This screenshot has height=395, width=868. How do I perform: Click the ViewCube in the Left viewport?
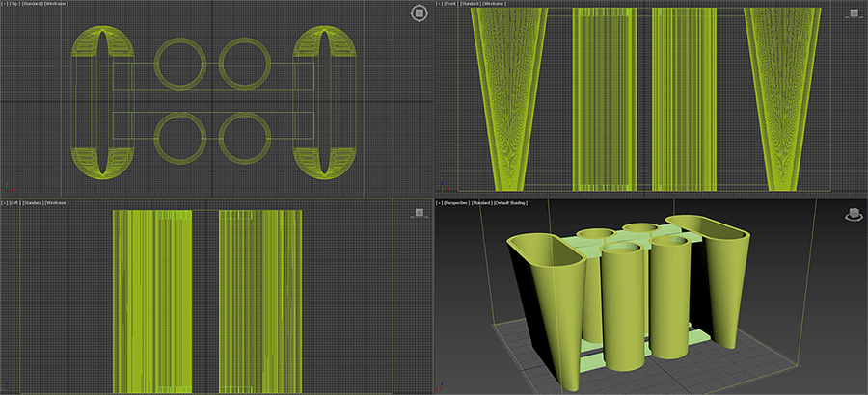(x=420, y=213)
